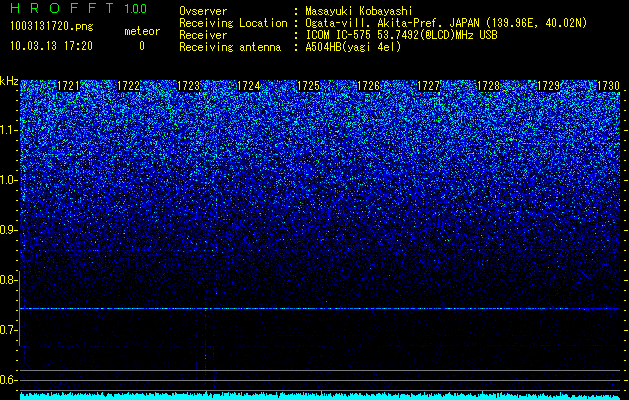Click the 0.7 frequency axis label
629x400 pixels.
point(9,330)
